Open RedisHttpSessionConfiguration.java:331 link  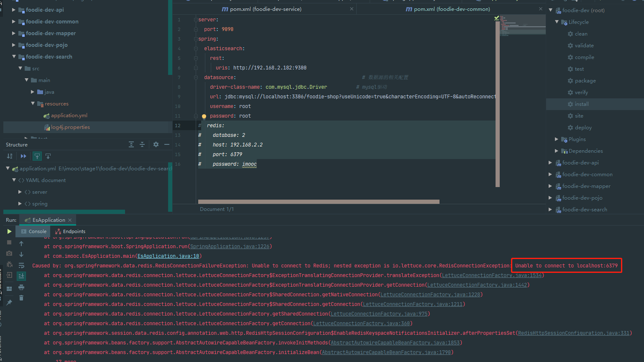pos(574,333)
